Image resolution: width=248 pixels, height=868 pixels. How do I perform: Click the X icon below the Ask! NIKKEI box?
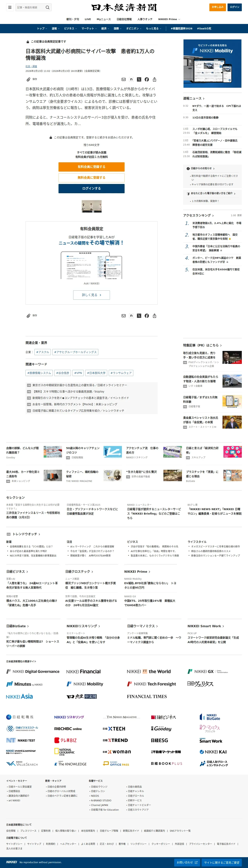139,316
